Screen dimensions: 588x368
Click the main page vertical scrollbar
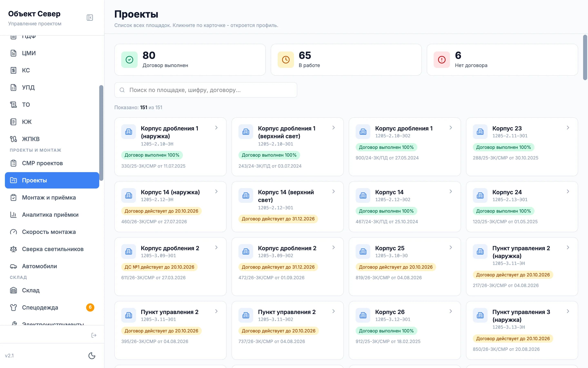[x=585, y=57]
